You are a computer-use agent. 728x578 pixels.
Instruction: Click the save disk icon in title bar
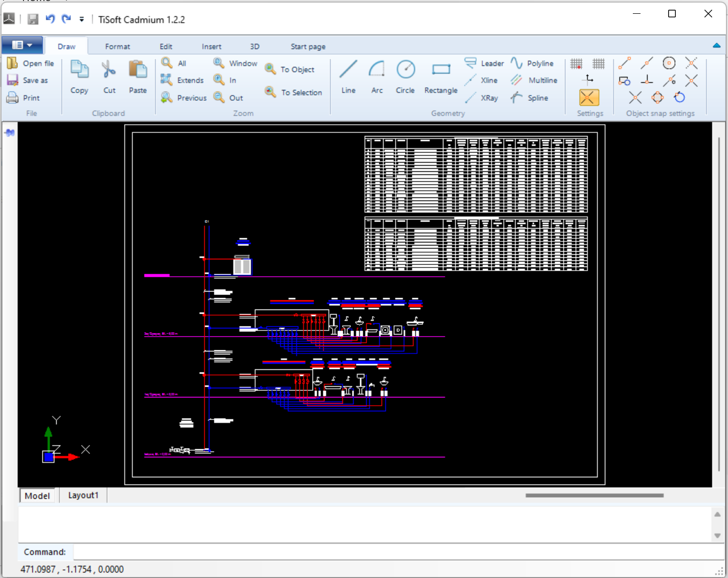click(x=33, y=19)
